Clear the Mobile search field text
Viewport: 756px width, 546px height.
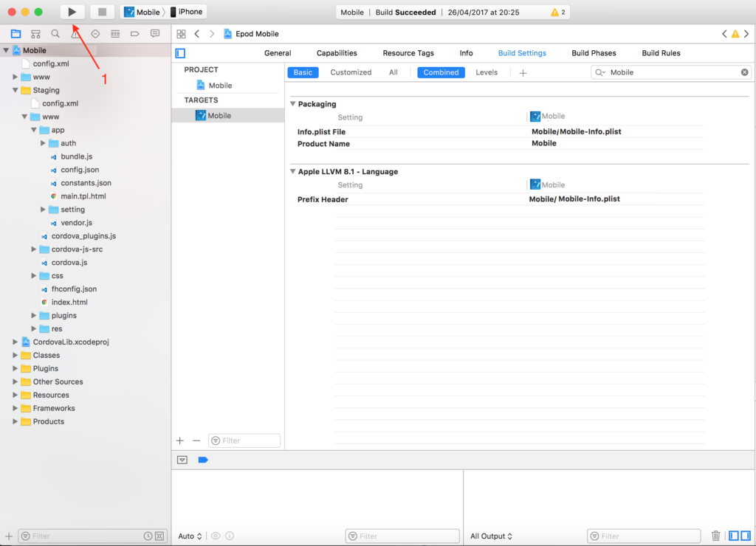tap(744, 72)
